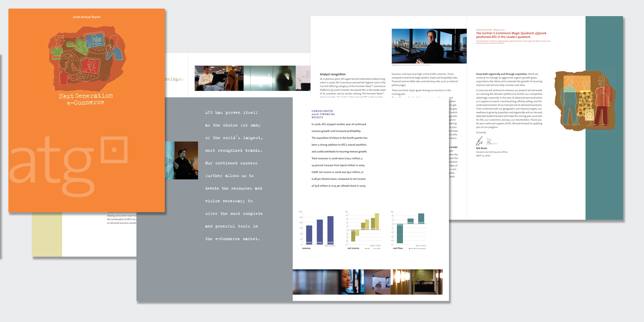
Task: Select the photo of the woman gesturing
Action: tap(182, 160)
